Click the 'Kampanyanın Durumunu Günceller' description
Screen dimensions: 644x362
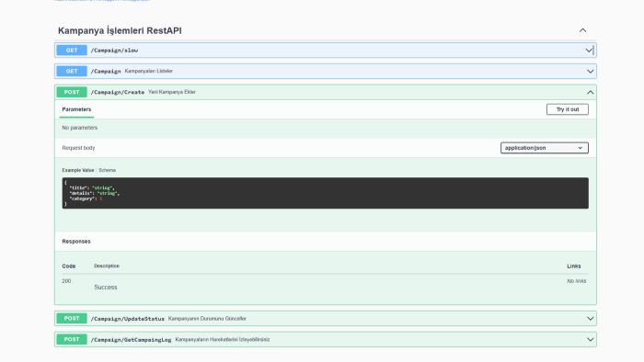point(207,319)
